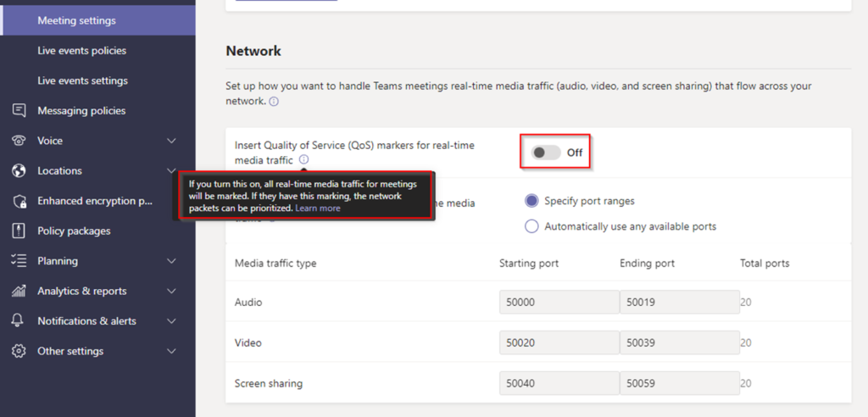Expand the Other settings chevron
This screenshot has width=868, height=417.
(x=171, y=351)
